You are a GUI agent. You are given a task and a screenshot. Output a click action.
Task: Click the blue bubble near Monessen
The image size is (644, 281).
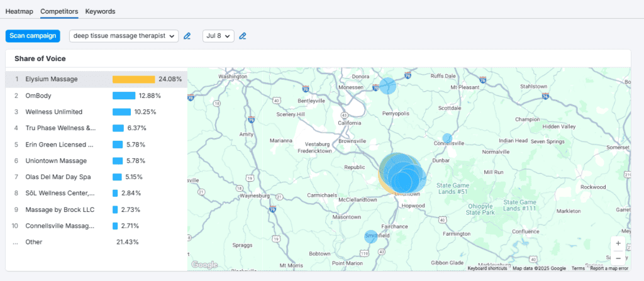pos(387,86)
